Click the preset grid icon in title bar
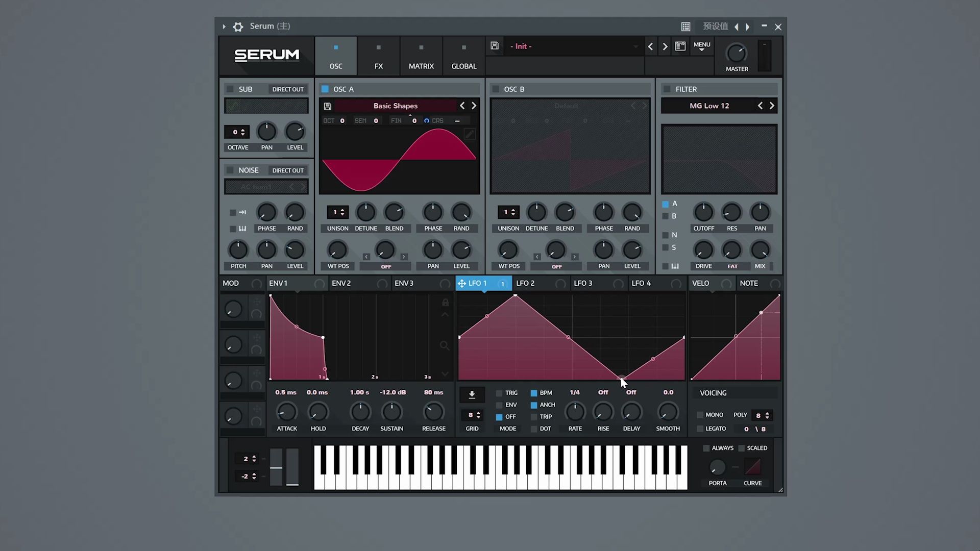 click(x=685, y=27)
